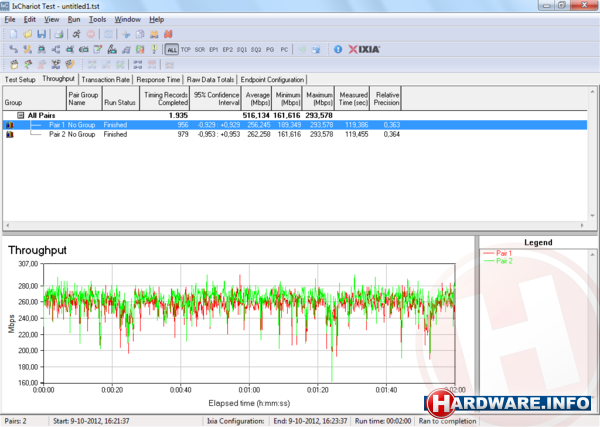Save the test using the floppy disk icon

point(42,34)
